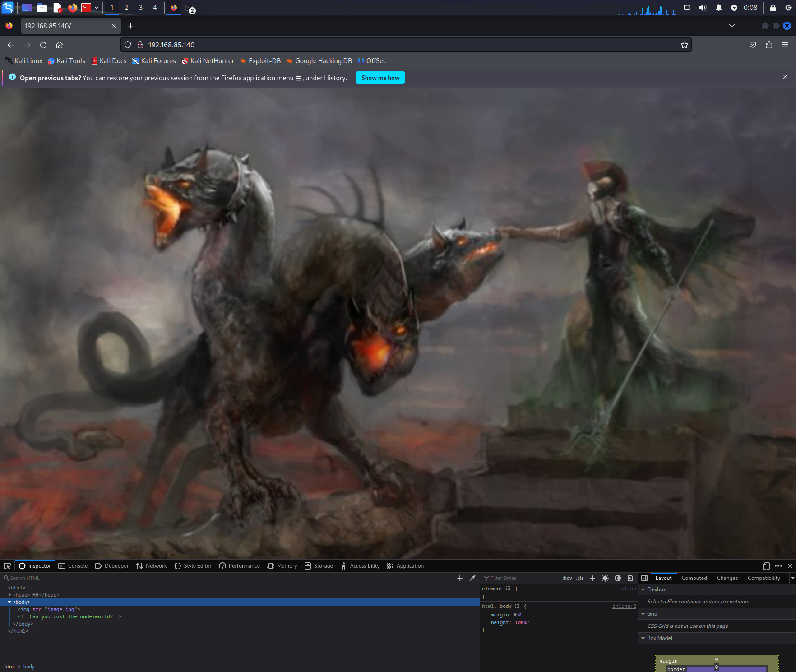Reload the current page
The image size is (796, 672).
43,45
